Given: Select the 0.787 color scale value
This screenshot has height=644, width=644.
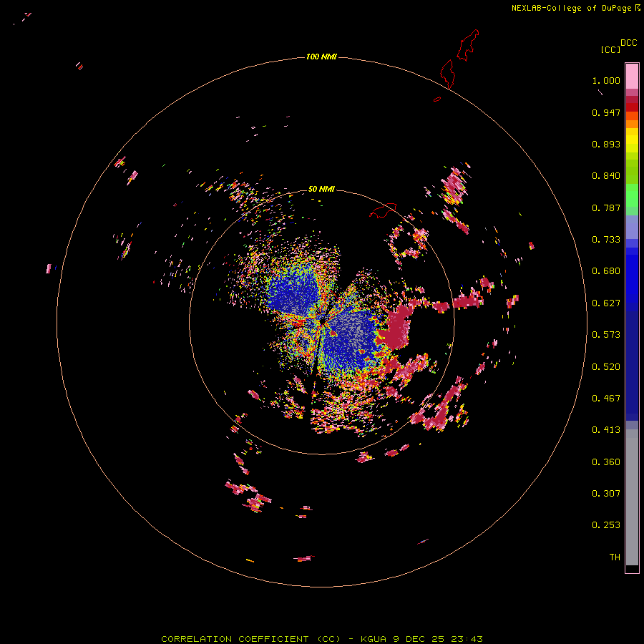Looking at the screenshot, I should click(606, 208).
